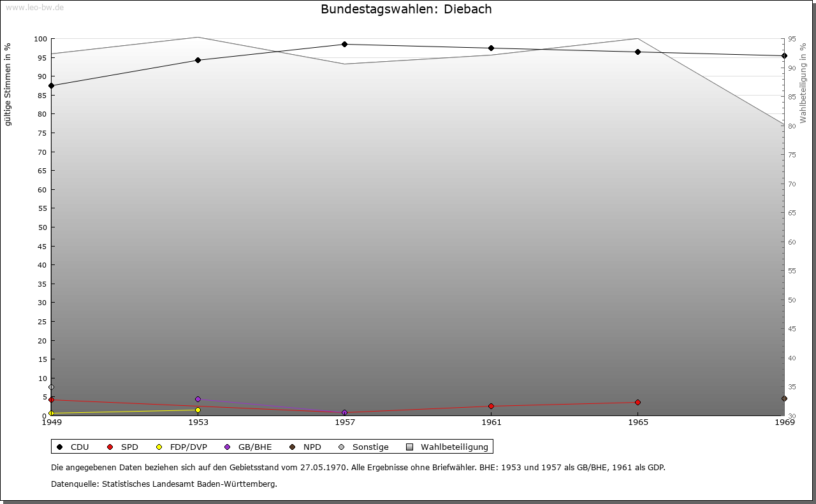The image size is (816, 504).
Task: Click the SPD red legend marker
Action: 110,447
